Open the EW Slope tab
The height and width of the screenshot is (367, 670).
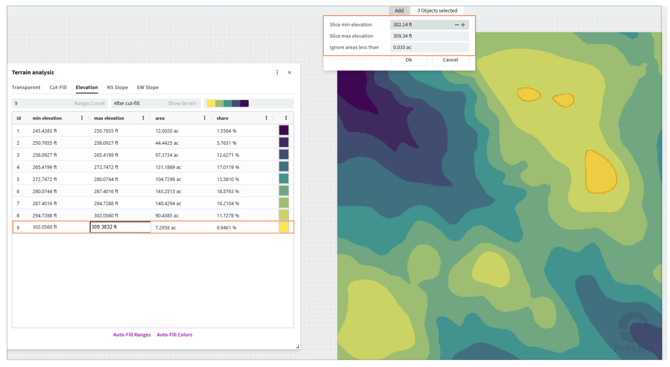[148, 87]
